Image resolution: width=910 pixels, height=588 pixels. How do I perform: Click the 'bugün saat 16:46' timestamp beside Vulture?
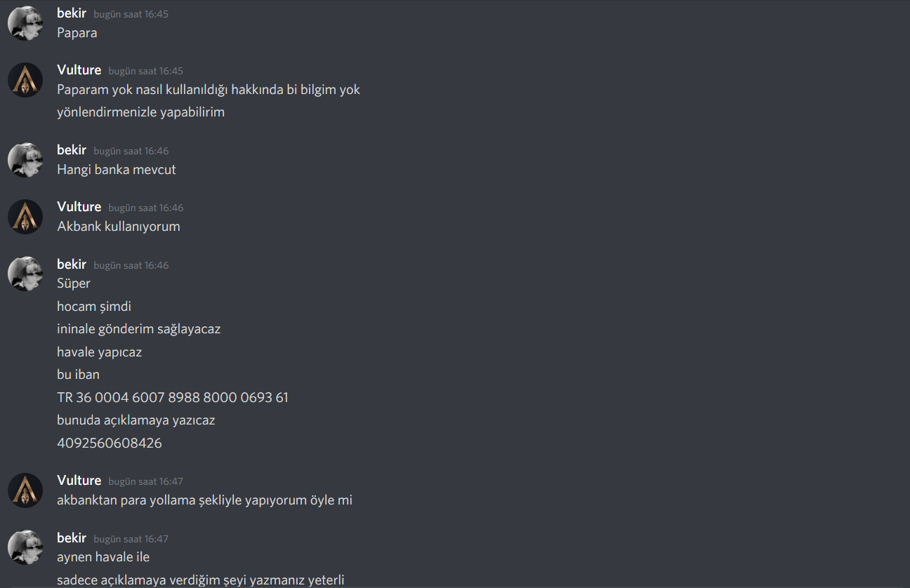click(x=145, y=208)
